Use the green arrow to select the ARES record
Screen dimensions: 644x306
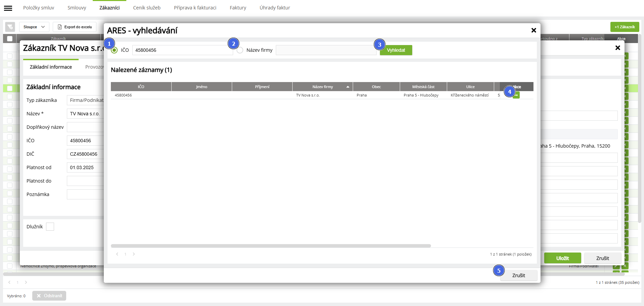pos(516,95)
